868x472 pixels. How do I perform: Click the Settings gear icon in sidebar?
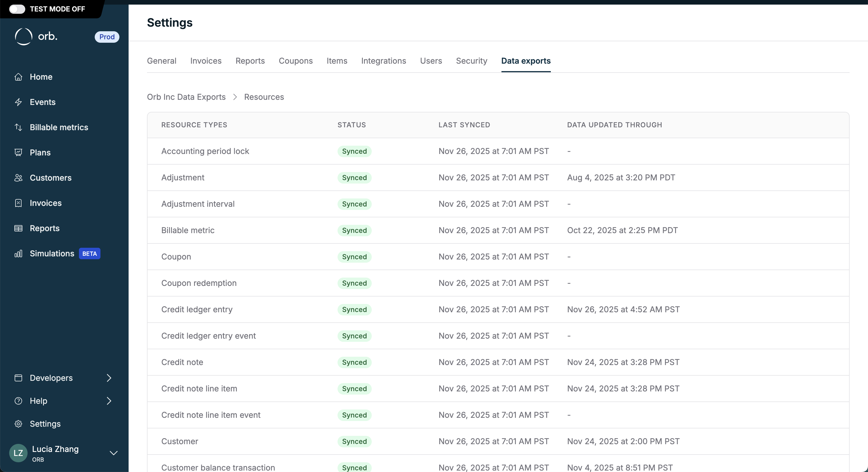(18, 424)
